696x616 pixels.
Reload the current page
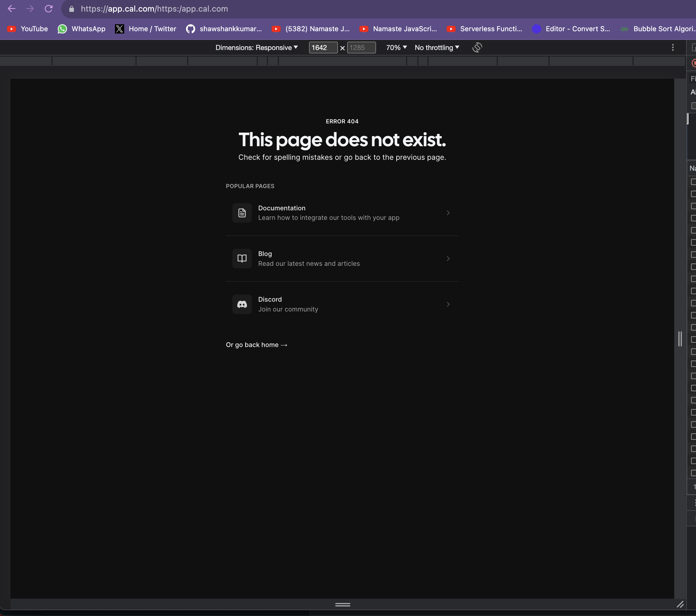coord(49,8)
